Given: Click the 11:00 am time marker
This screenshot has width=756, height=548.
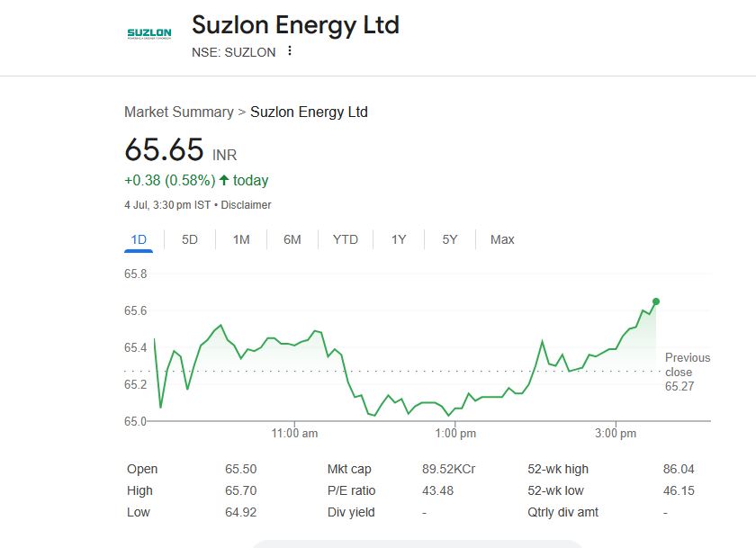Looking at the screenshot, I should pyautogui.click(x=294, y=434).
